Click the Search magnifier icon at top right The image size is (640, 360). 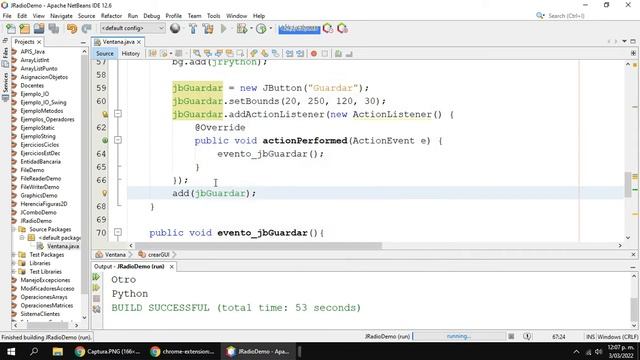coord(540,16)
